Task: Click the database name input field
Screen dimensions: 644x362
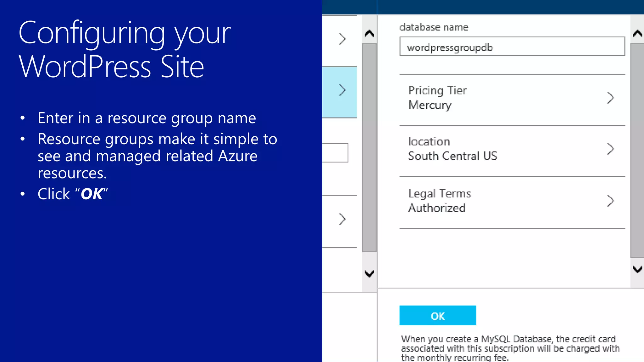Action: tap(512, 47)
